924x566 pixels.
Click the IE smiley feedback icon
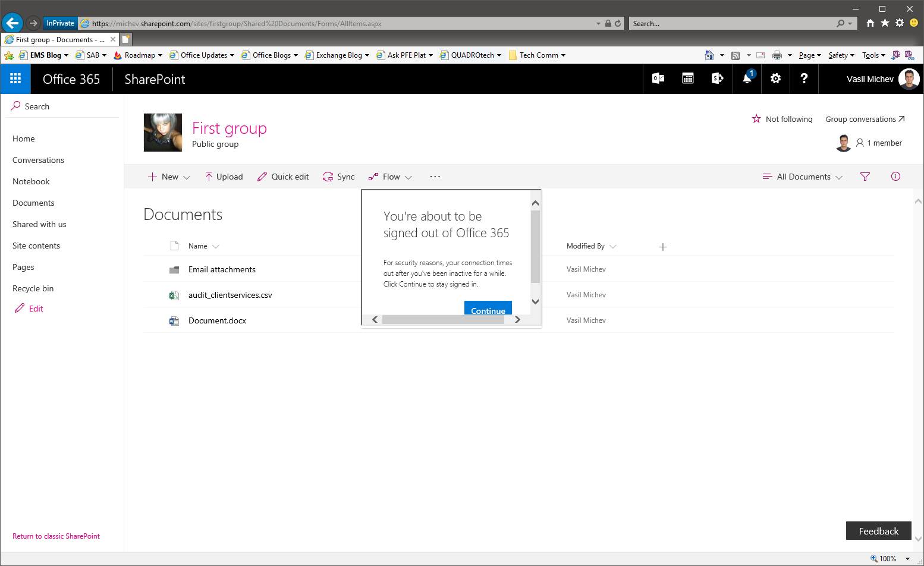click(914, 23)
